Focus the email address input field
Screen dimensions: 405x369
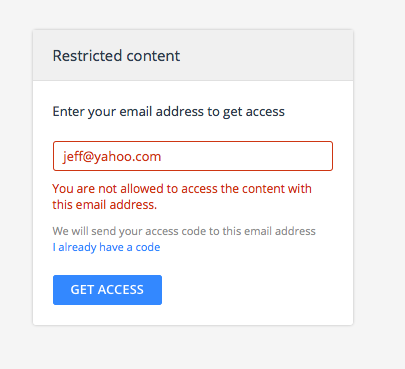coord(193,156)
